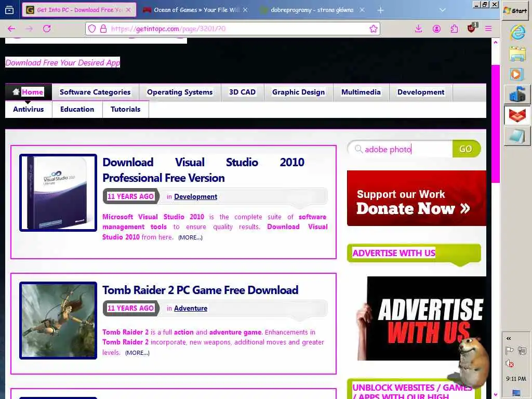Click the green GO search button
This screenshot has height=399, width=532.
(466, 149)
